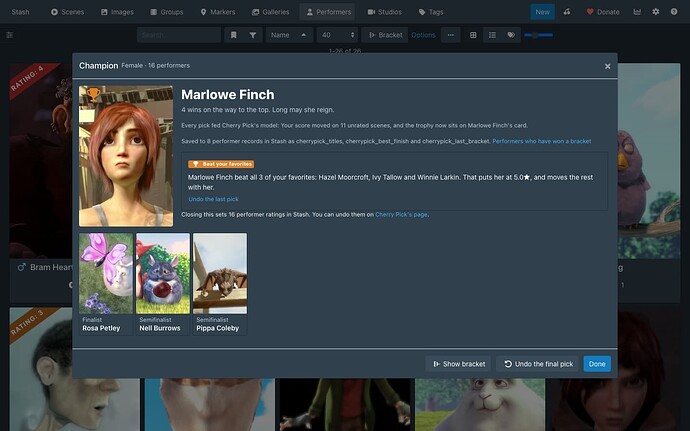
Task: Close the Champion dialog
Action: 607,66
